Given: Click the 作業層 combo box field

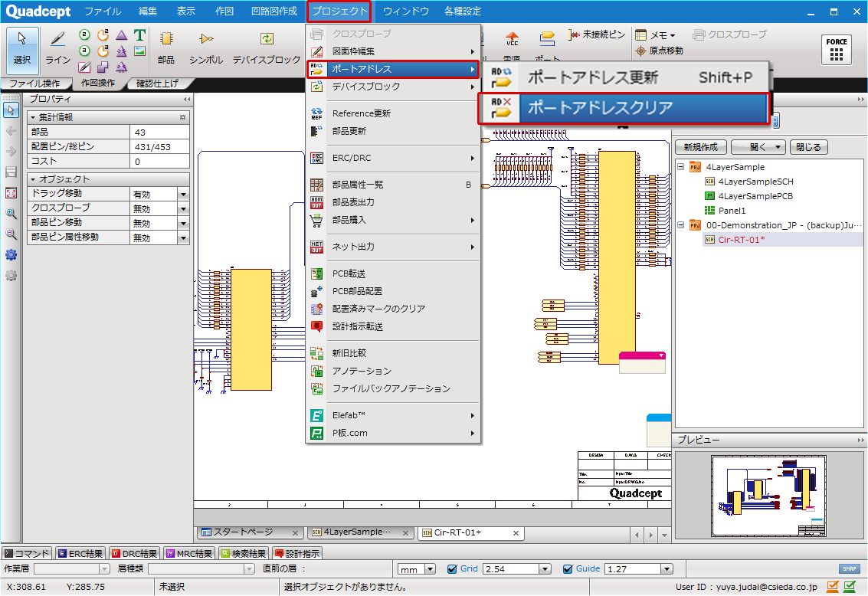Looking at the screenshot, I should click(73, 569).
